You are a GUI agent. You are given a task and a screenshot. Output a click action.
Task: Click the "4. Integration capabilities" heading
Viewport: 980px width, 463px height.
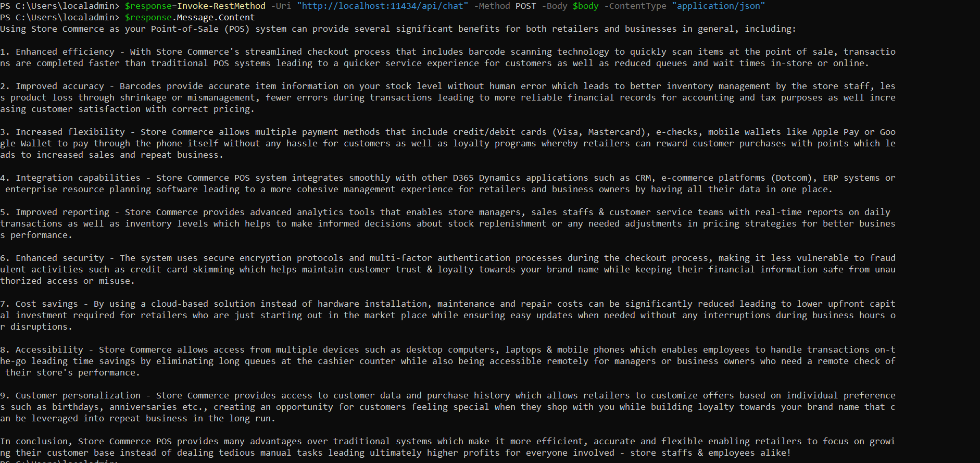pos(70,178)
